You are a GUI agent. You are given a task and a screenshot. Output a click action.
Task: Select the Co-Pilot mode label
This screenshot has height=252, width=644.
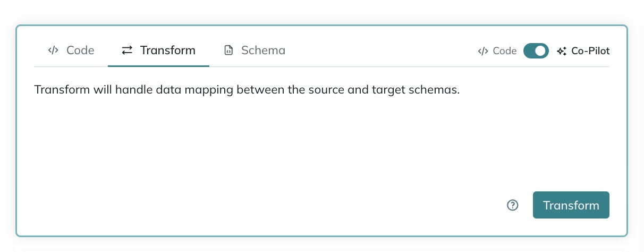(x=590, y=51)
